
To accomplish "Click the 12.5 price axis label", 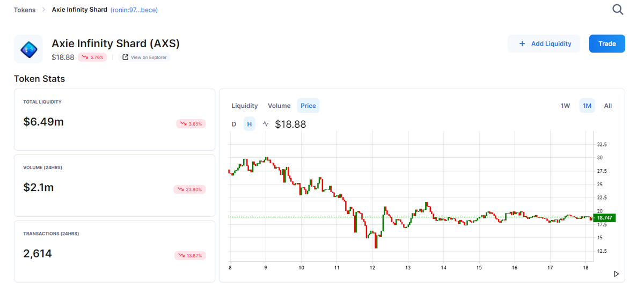I will 602,251.
